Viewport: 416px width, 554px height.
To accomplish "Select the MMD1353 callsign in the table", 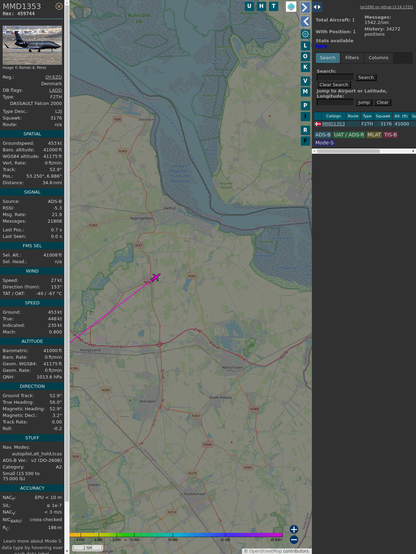I will [333, 124].
